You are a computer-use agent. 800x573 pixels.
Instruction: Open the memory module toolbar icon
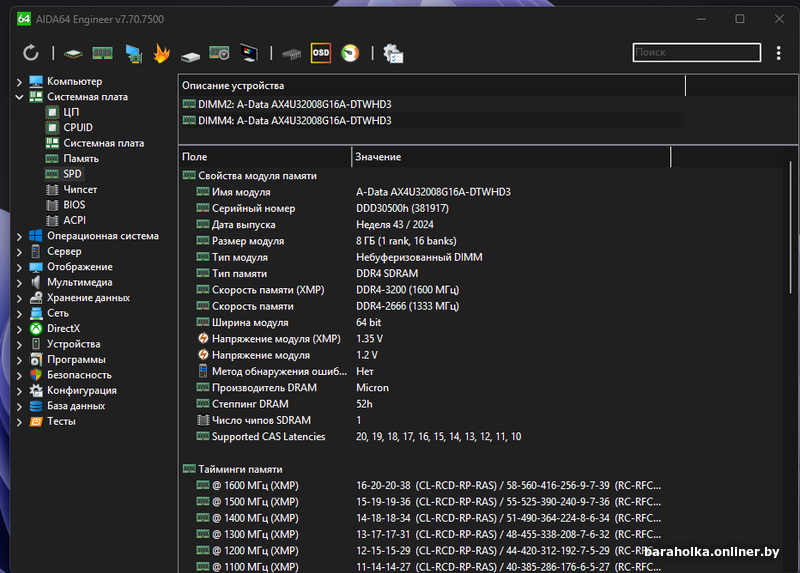(x=103, y=53)
